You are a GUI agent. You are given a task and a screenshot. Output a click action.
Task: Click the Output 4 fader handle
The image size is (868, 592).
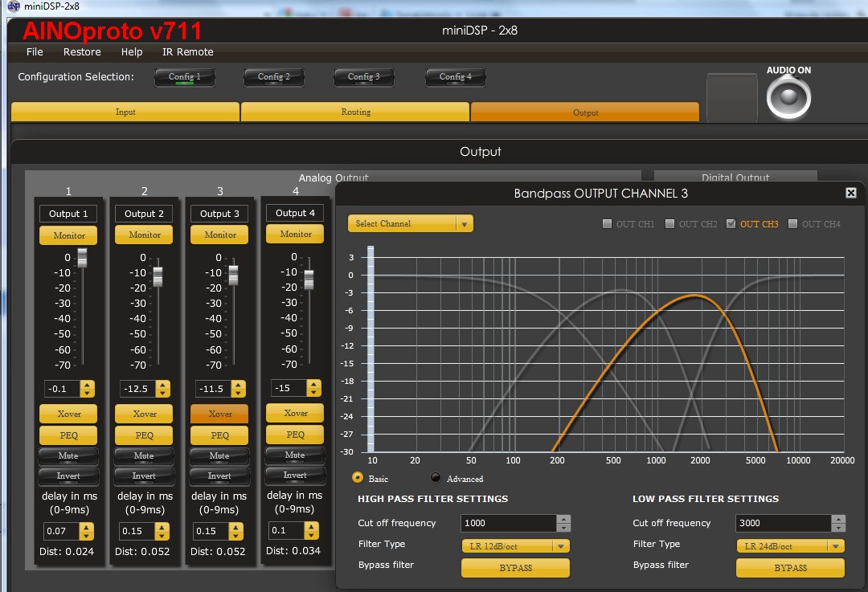(309, 280)
